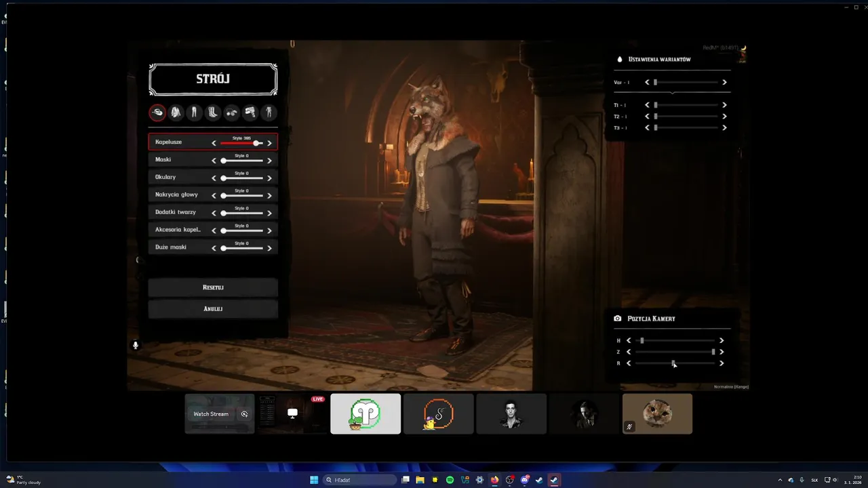Select the duck avatar participant tile
This screenshot has height=488, width=868.
[x=439, y=413]
